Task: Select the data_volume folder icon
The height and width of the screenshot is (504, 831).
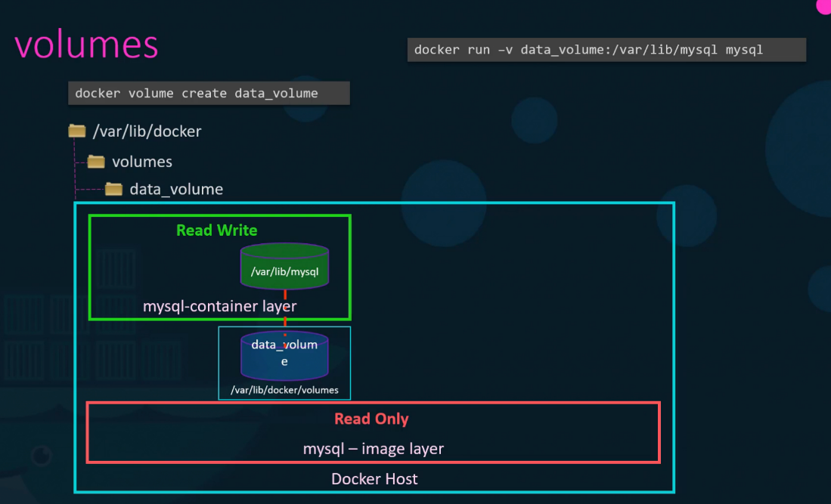Action: click(113, 189)
